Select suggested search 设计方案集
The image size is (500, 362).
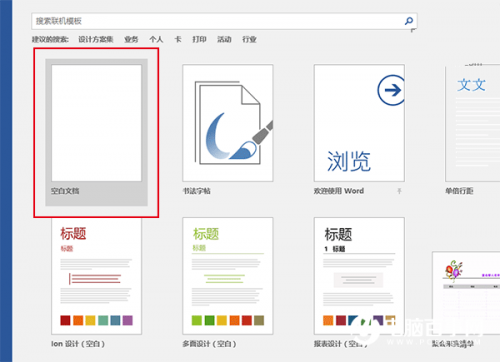click(96, 39)
